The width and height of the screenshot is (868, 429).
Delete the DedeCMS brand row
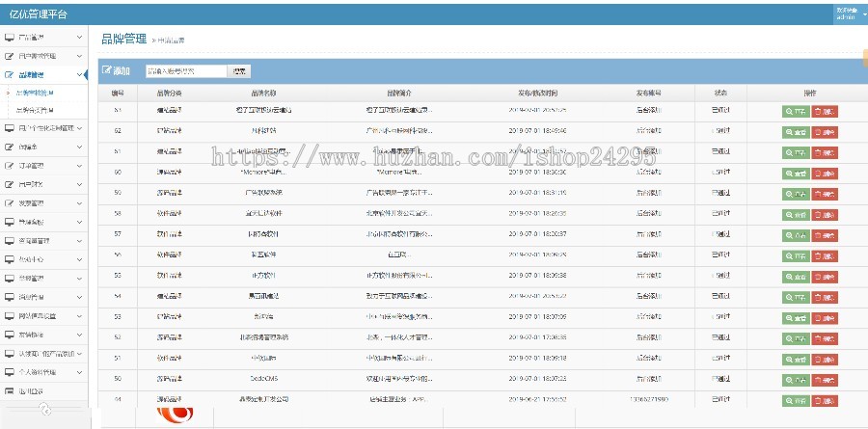pos(825,380)
